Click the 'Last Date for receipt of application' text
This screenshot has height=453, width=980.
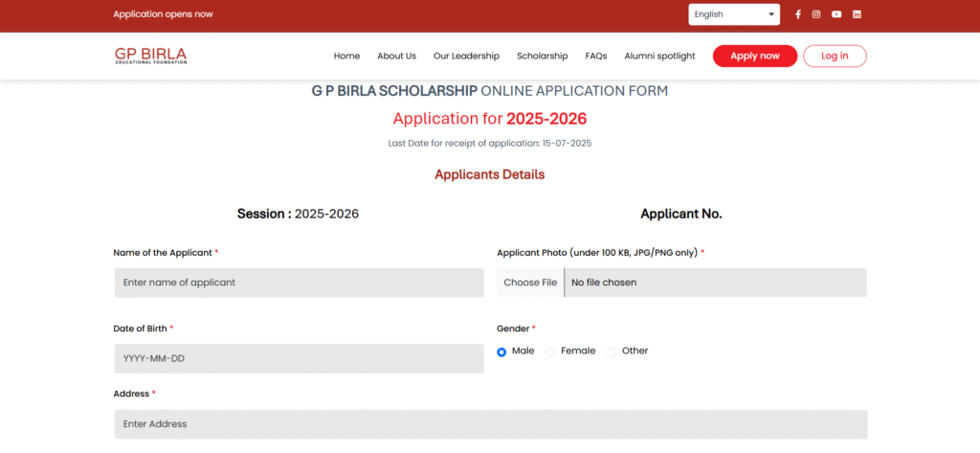click(x=490, y=144)
